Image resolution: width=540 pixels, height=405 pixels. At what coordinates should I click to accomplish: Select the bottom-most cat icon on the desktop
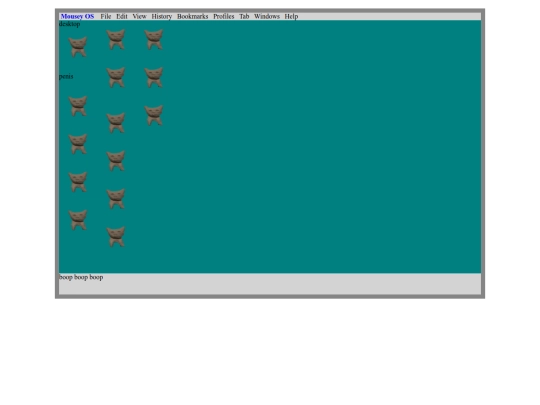pos(116,237)
